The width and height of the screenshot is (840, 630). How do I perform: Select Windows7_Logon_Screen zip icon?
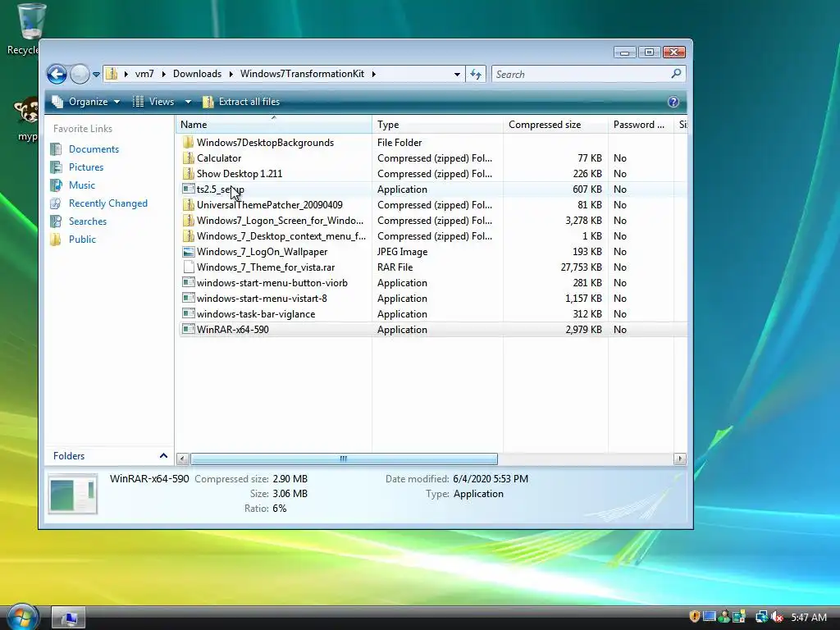click(x=188, y=220)
